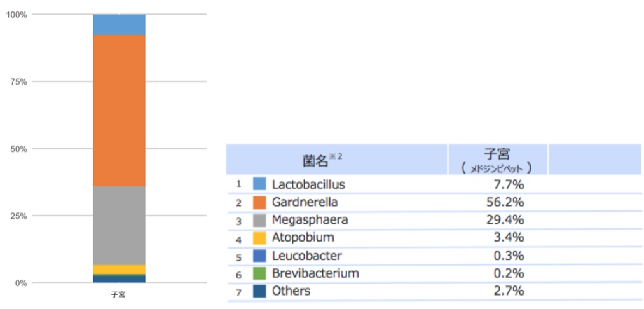Click the Gardnerella name in the table

(305, 202)
